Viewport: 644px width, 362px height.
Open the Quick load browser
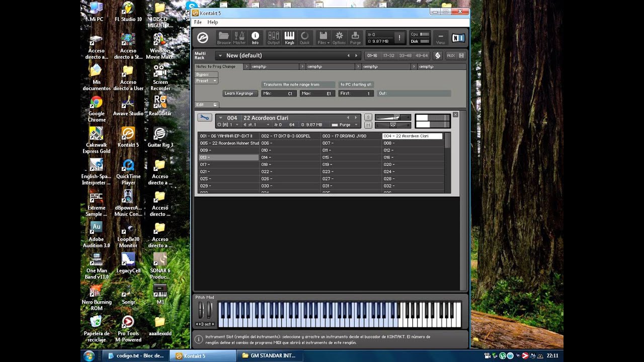pos(305,38)
